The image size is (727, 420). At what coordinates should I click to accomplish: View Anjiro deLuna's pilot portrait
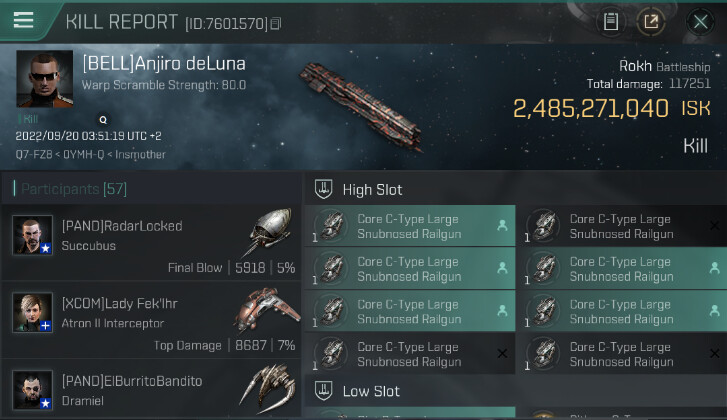tap(44, 79)
